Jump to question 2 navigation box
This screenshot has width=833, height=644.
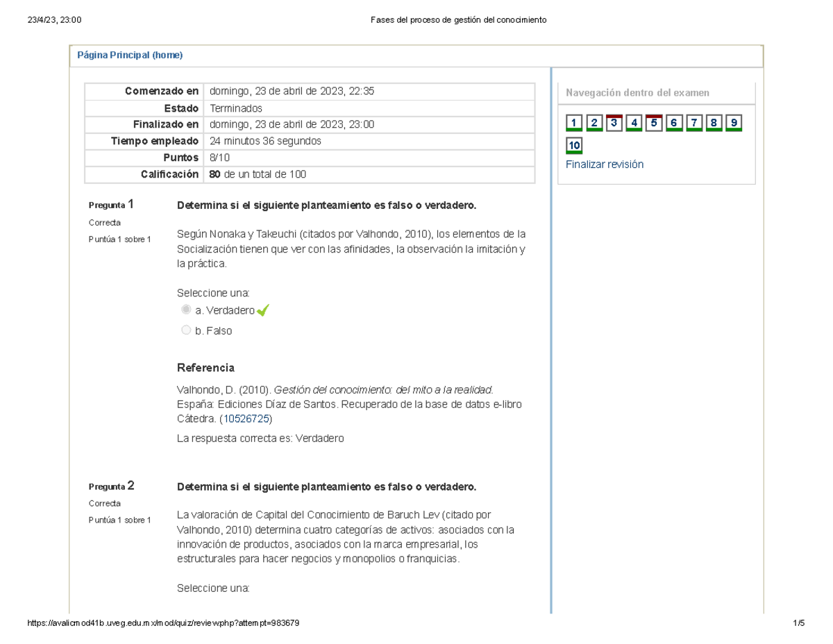pyautogui.click(x=594, y=124)
